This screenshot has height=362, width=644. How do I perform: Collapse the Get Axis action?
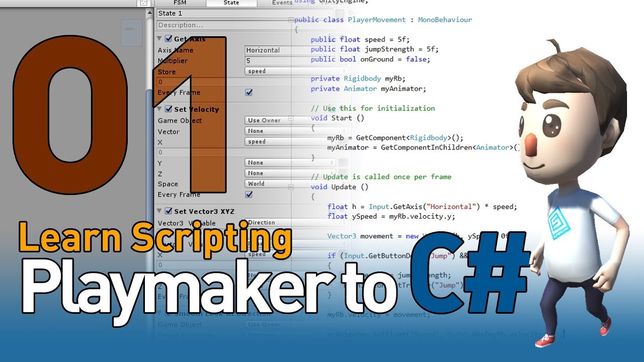159,39
